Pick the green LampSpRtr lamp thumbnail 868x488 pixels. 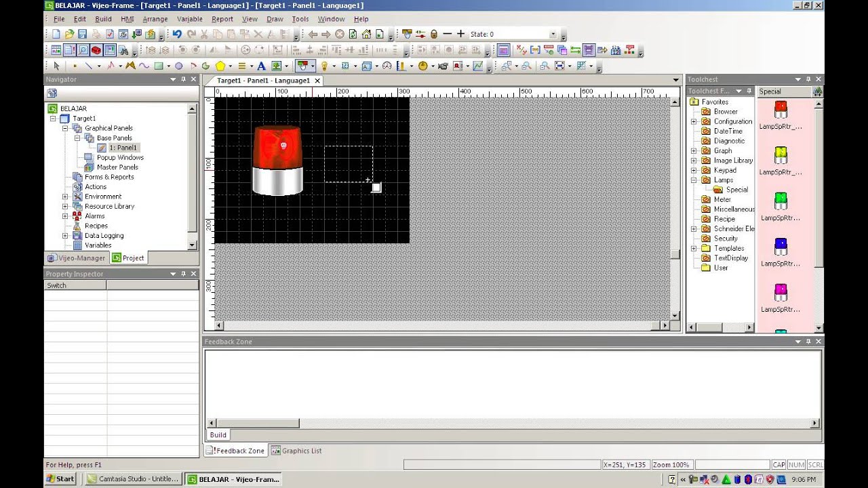(781, 201)
